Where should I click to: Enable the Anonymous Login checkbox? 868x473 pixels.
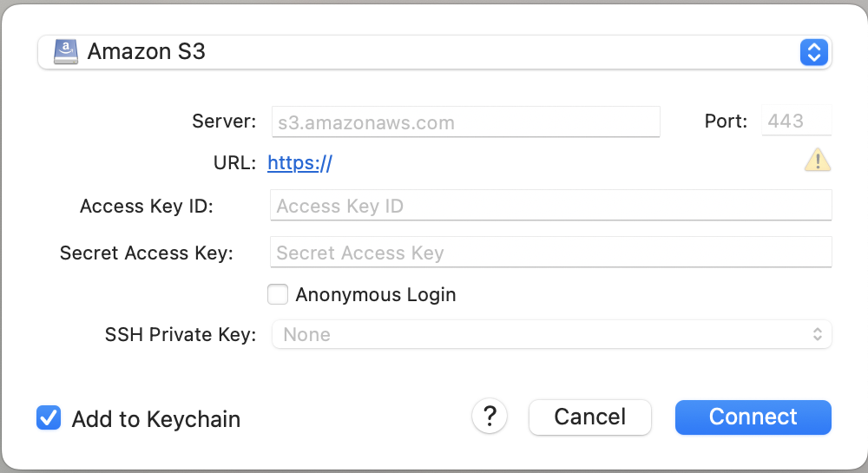pos(278,294)
